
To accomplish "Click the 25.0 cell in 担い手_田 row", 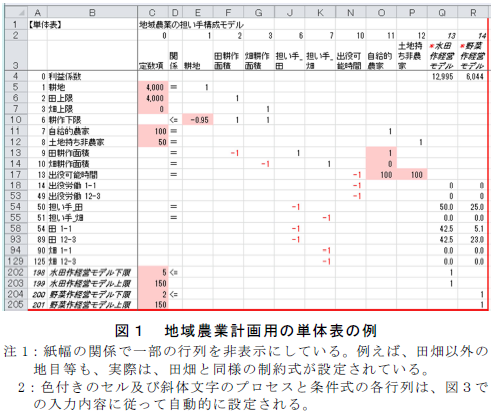I will tap(473, 207).
